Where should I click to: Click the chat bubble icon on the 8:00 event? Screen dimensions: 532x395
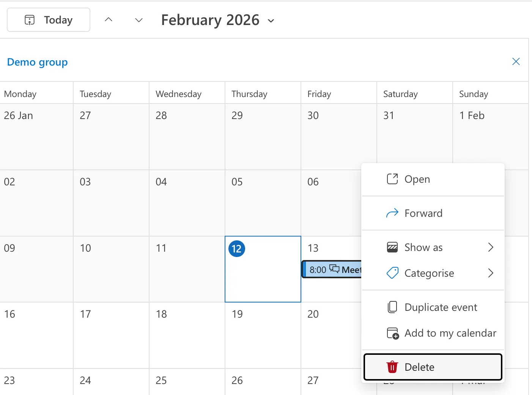334,269
